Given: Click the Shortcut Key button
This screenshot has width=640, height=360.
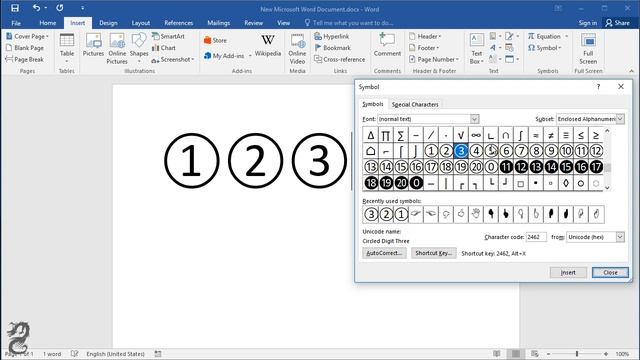Looking at the screenshot, I should (433, 253).
